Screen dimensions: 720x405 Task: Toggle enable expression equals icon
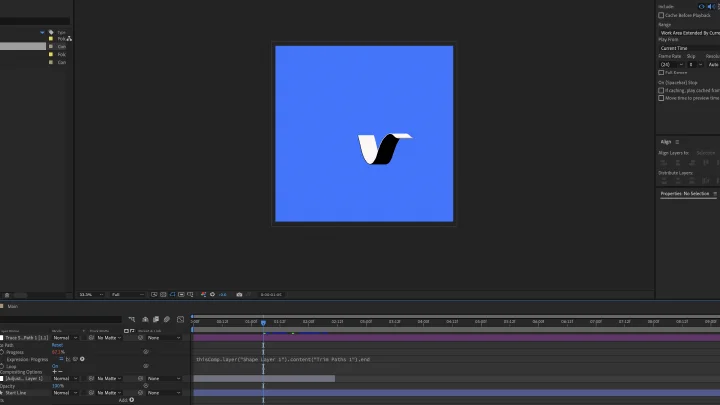(61, 359)
